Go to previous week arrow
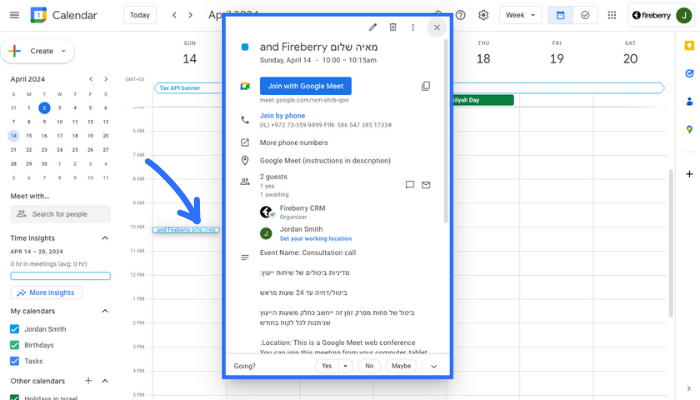 175,15
